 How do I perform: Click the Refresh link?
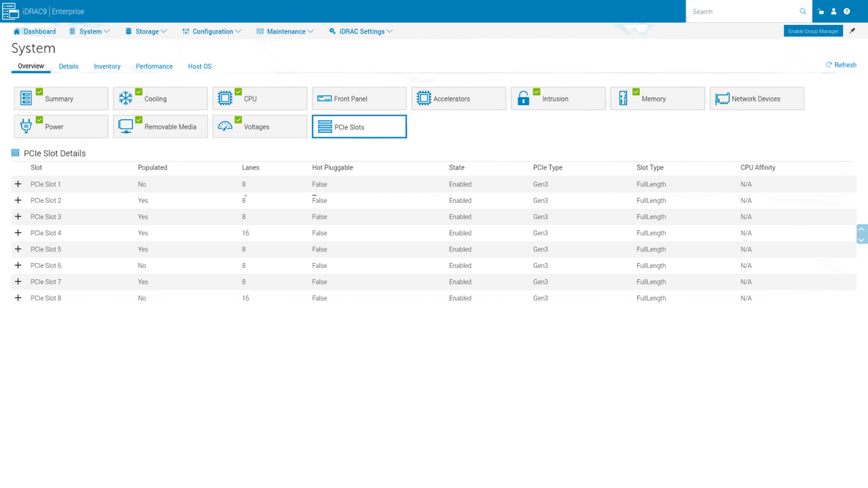pyautogui.click(x=841, y=65)
